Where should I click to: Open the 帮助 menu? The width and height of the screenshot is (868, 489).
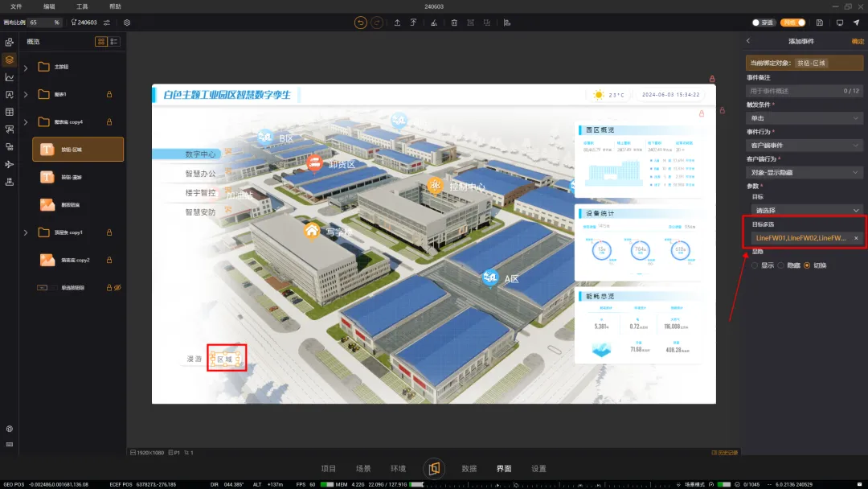tap(115, 6)
